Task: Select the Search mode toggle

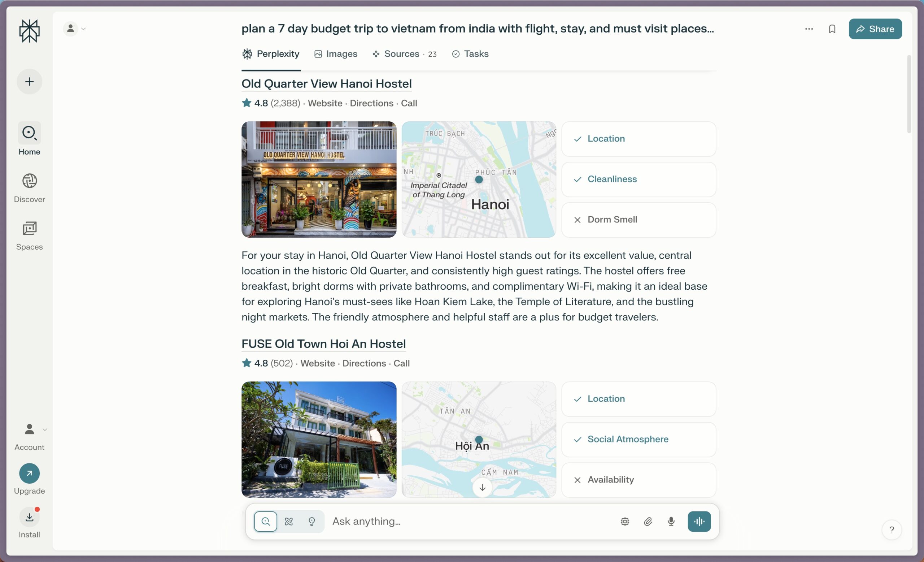Action: click(266, 521)
